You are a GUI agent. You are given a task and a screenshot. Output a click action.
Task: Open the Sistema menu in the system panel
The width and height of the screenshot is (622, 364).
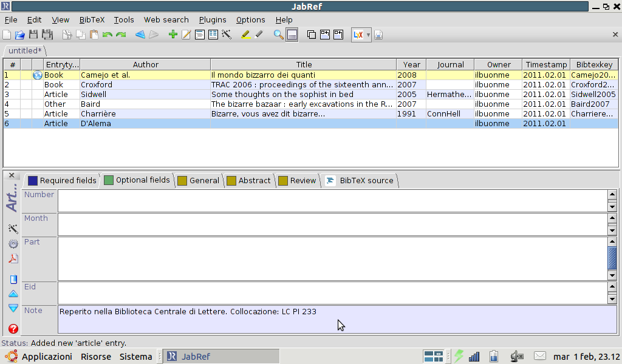tap(135, 357)
